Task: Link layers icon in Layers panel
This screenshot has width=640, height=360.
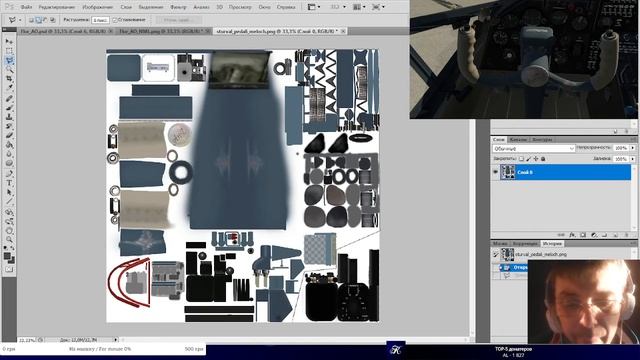Action: click(562, 235)
